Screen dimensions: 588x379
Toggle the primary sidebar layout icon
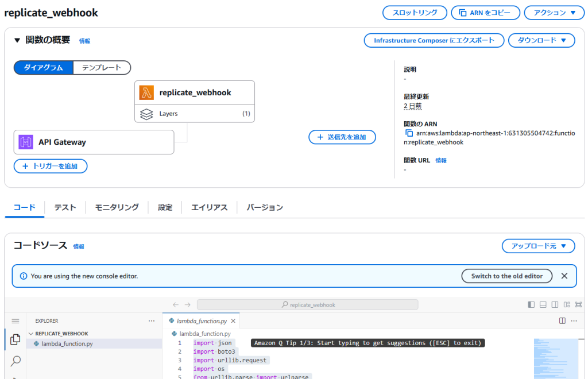click(531, 304)
